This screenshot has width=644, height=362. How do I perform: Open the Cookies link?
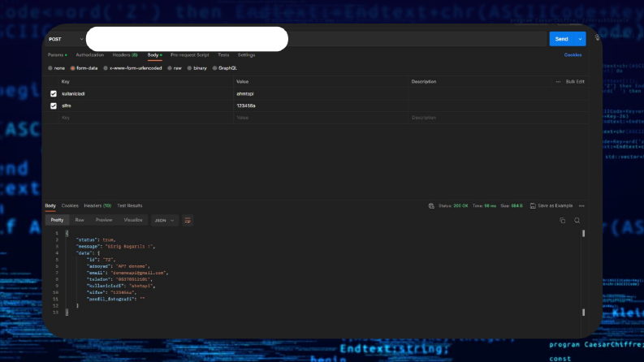[573, 55]
